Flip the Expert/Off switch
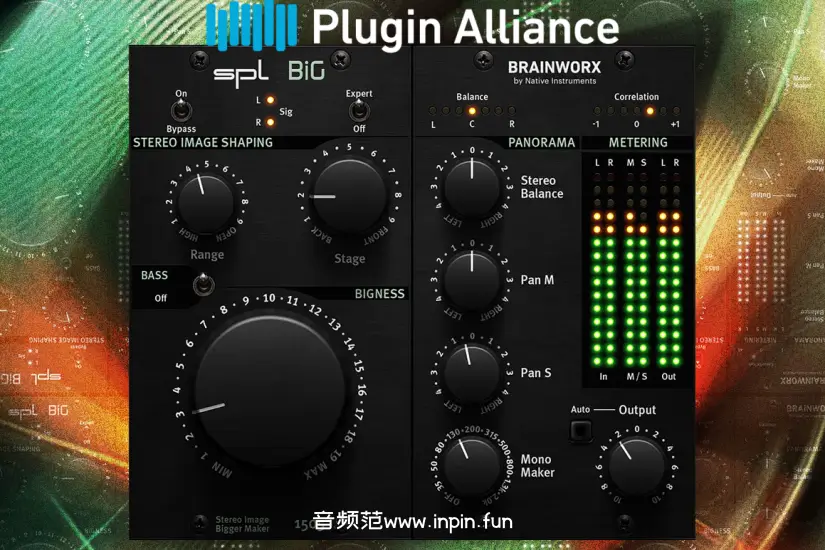The height and width of the screenshot is (550, 825). tap(359, 111)
